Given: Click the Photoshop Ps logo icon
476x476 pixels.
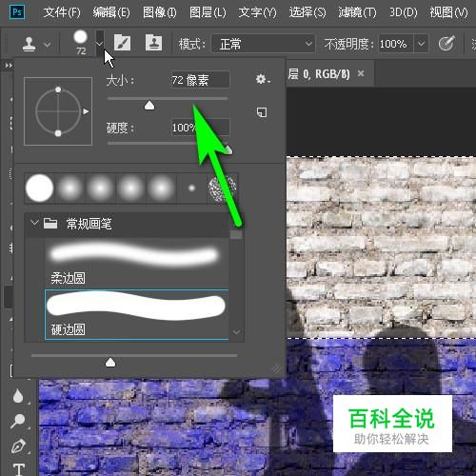Looking at the screenshot, I should coord(17,12).
